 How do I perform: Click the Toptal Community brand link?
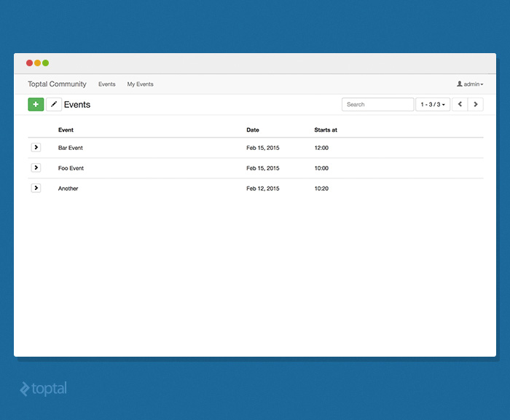[x=57, y=84]
